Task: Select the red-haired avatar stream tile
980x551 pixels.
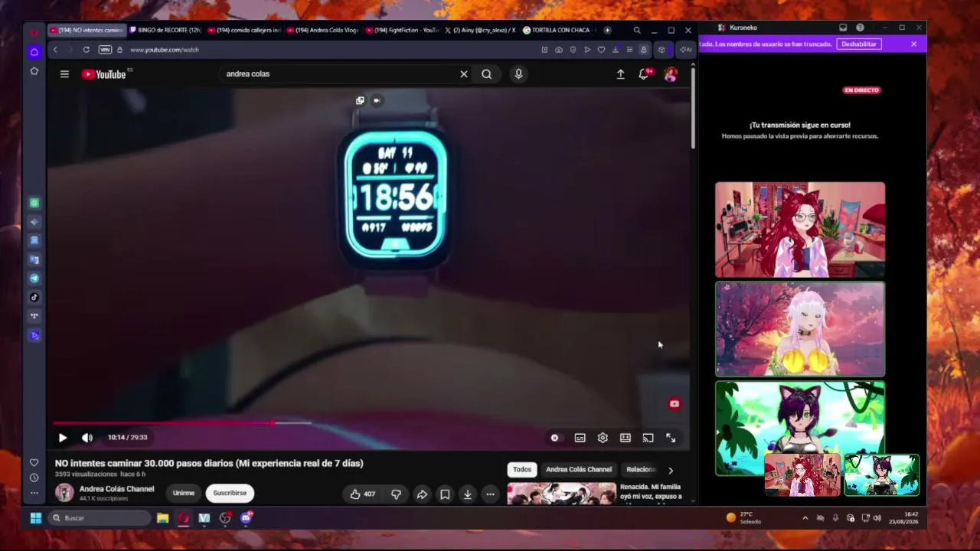Action: (x=800, y=230)
